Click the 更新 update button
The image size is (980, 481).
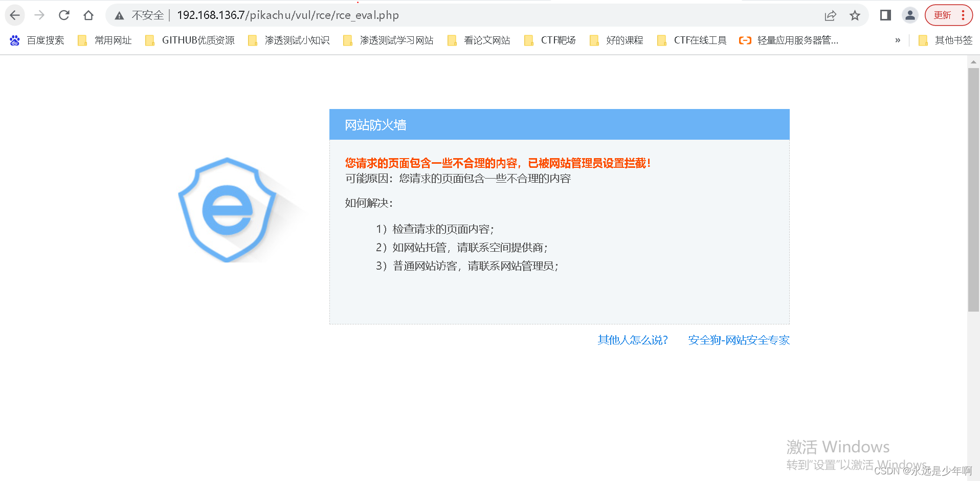(949, 15)
